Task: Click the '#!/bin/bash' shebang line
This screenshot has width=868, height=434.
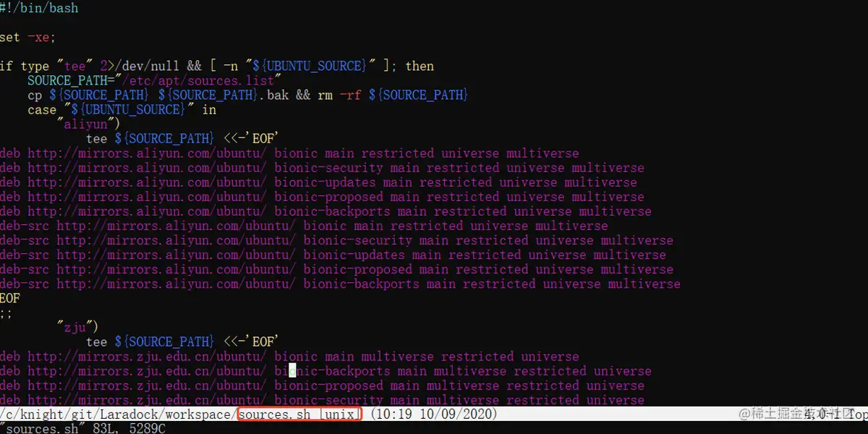Action: tap(39, 8)
